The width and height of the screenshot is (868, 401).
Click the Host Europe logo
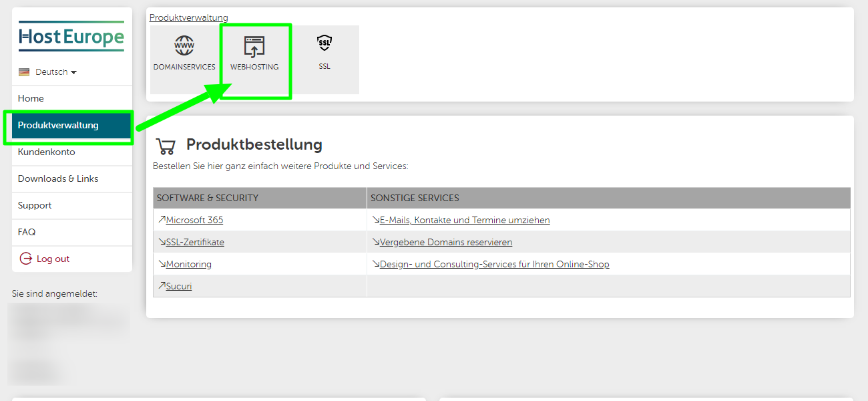[x=71, y=36]
